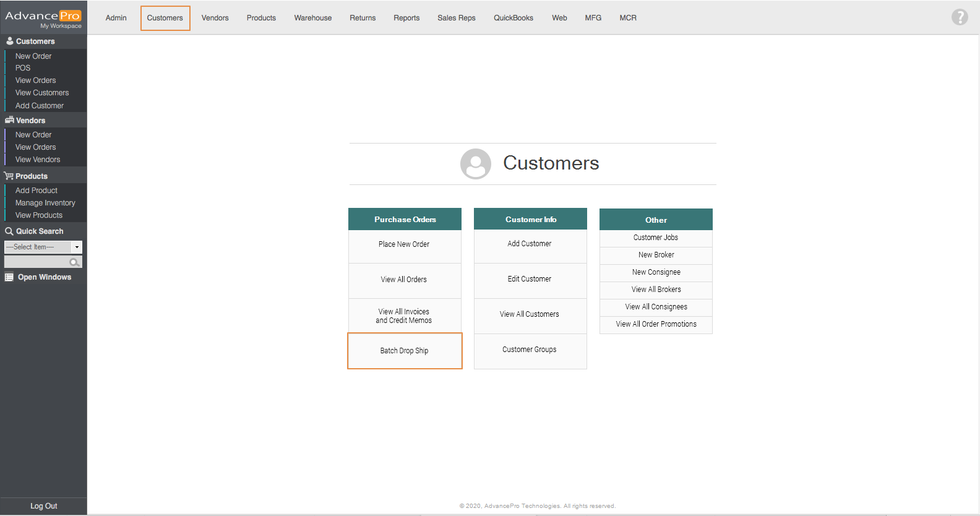Viewport: 980px width, 516px height.
Task: Click the help question mark icon
Action: 959,17
